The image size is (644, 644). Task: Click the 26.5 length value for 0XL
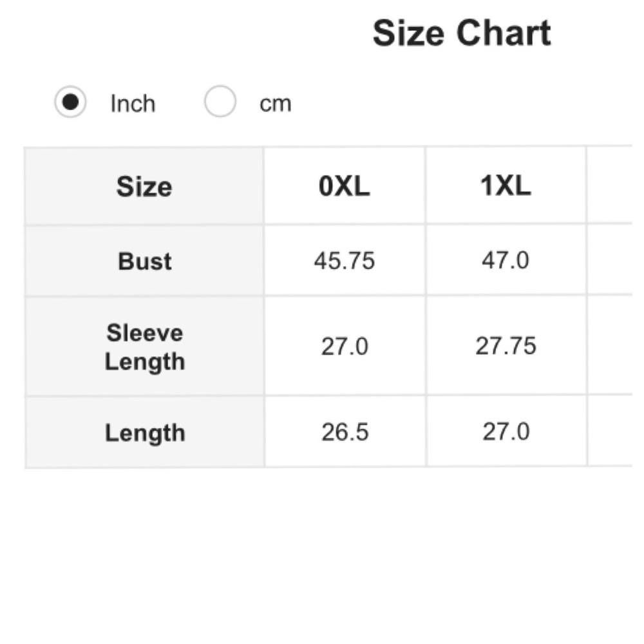[345, 432]
